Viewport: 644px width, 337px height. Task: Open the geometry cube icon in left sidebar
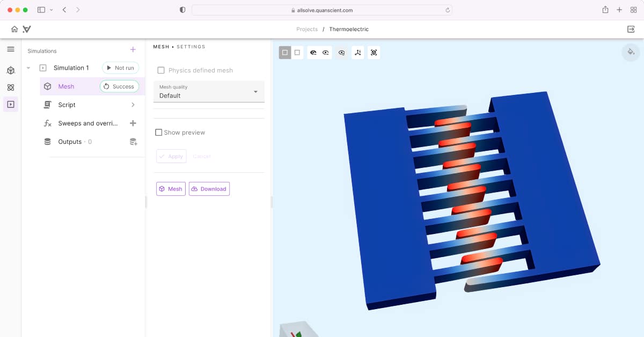[x=11, y=70]
